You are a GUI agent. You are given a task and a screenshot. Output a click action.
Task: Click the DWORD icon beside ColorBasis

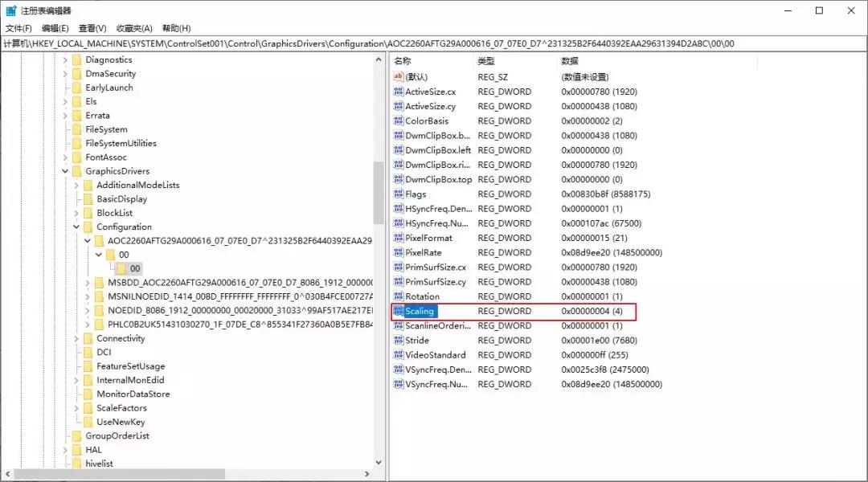398,120
